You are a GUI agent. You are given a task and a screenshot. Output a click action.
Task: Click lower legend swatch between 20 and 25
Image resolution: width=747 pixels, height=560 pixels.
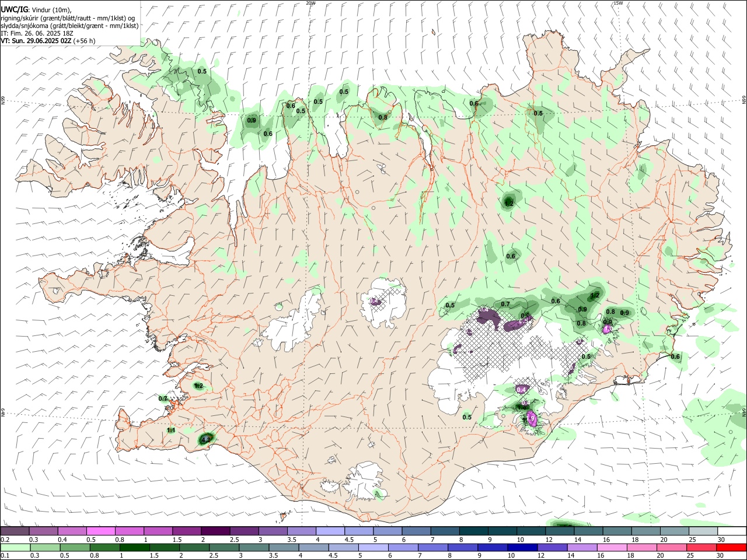[672, 547]
